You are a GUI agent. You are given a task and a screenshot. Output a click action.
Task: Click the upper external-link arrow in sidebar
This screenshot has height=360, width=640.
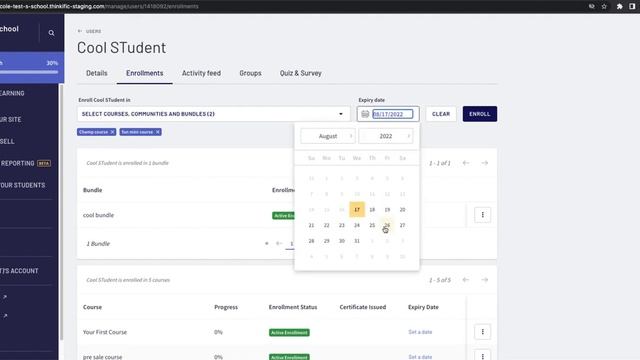point(4,297)
